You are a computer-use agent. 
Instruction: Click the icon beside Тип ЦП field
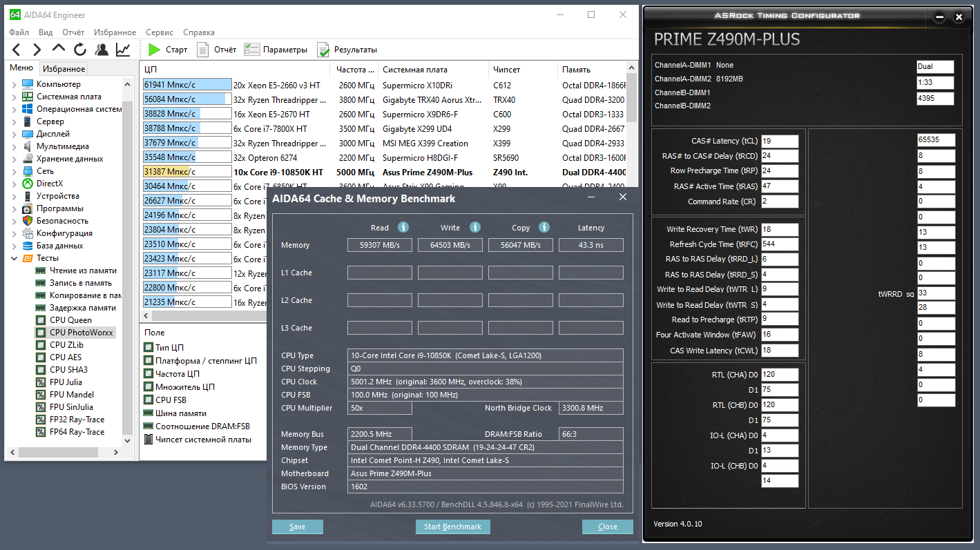(148, 347)
